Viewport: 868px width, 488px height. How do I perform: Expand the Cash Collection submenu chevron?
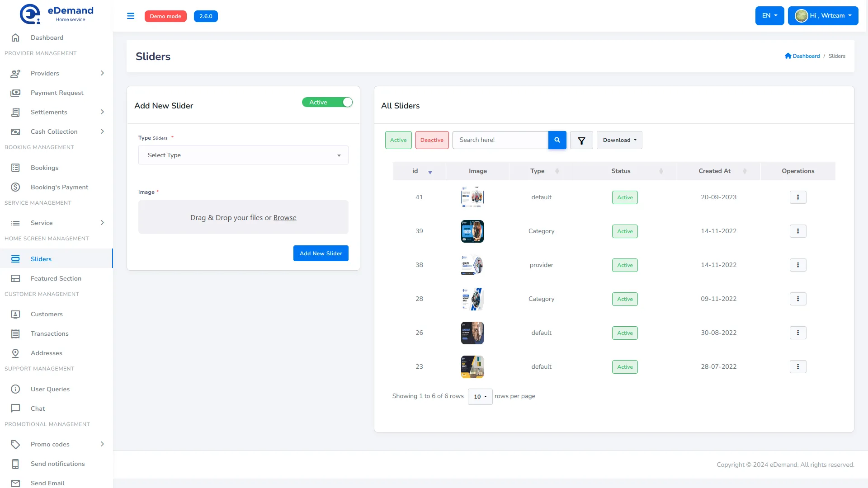click(x=102, y=131)
